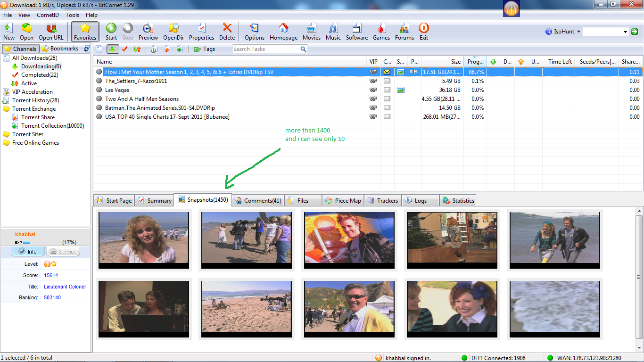Click the snapshot picture icon in Las Vegas row
This screenshot has width=644, height=362.
pos(401,90)
